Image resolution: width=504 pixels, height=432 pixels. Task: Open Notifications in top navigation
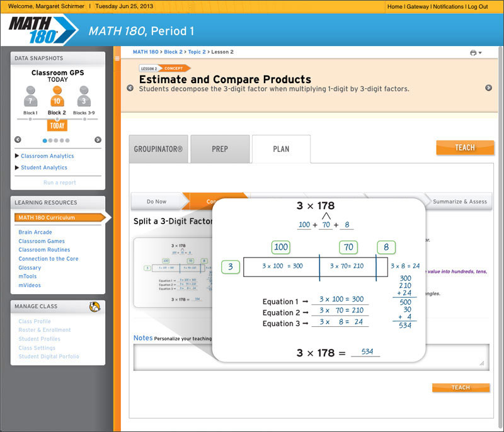tap(449, 6)
